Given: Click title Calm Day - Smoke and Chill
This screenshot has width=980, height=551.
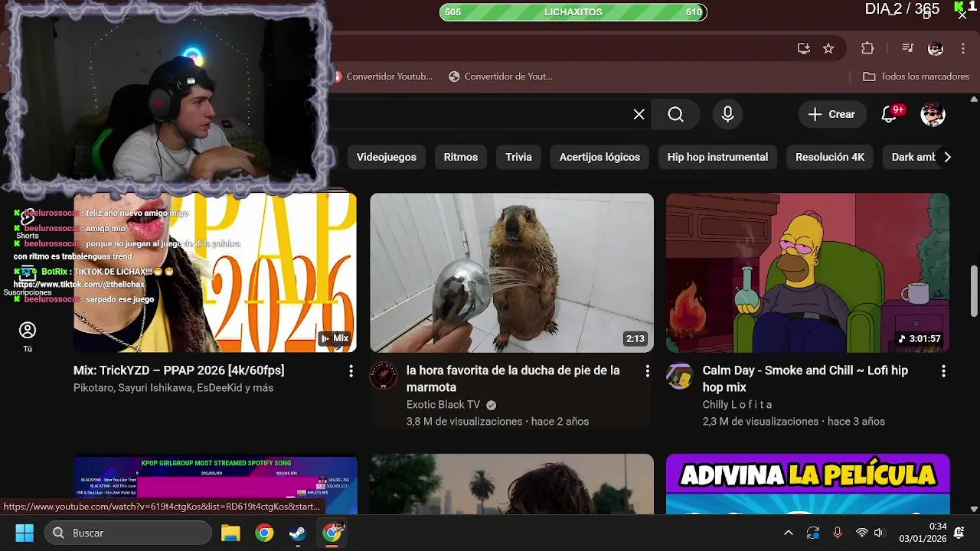Looking at the screenshot, I should 805,379.
